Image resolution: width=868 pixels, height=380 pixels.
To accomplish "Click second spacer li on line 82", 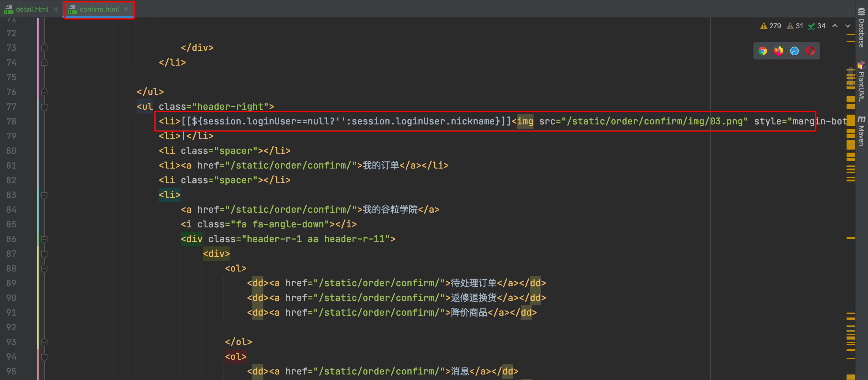I will 225,180.
